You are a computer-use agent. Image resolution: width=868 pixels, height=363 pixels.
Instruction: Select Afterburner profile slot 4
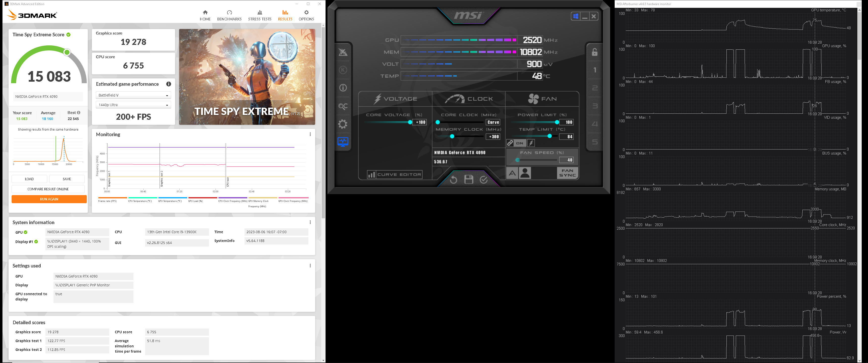click(x=595, y=124)
